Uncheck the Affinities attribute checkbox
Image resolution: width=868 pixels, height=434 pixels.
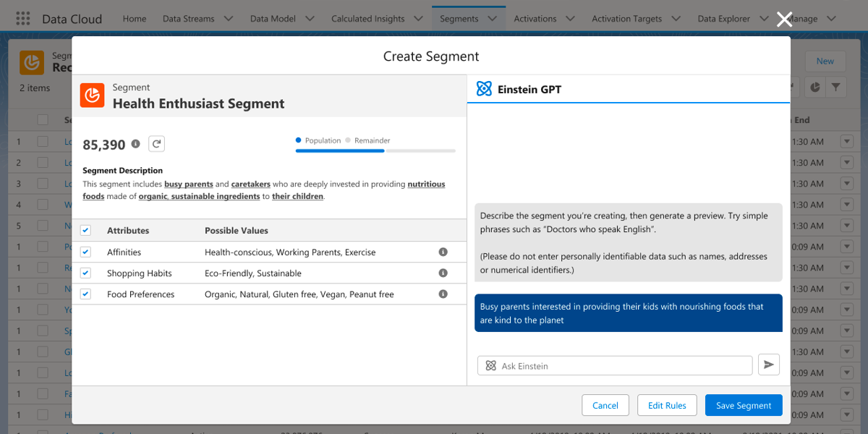coord(85,252)
